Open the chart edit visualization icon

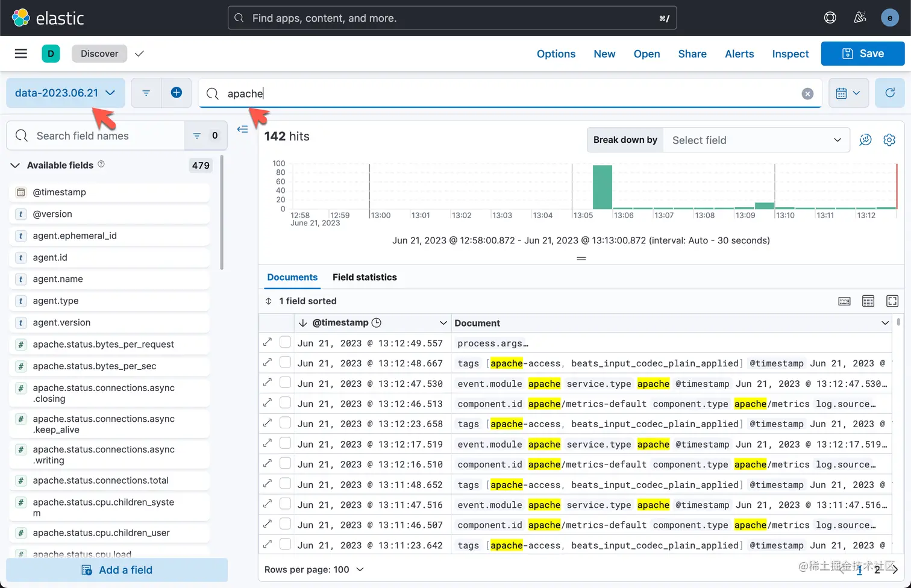865,140
